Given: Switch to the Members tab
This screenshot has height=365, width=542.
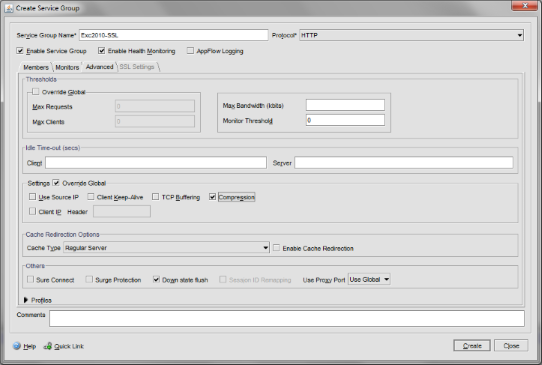Looking at the screenshot, I should coord(36,67).
